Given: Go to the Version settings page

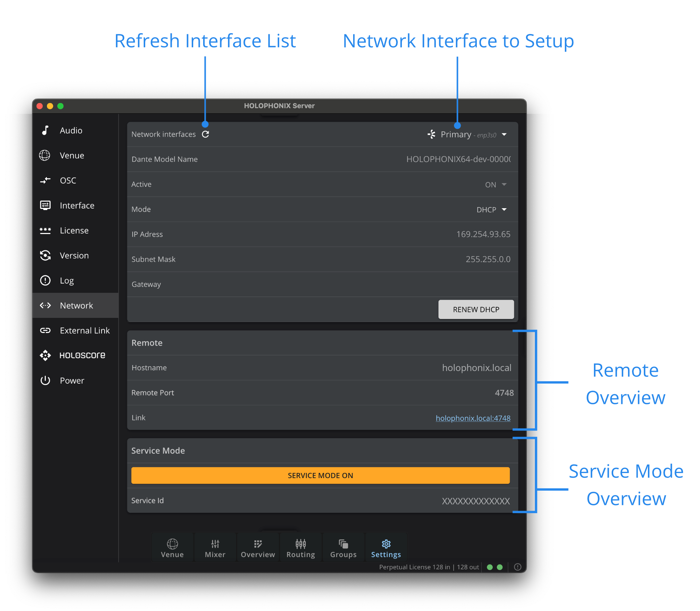Looking at the screenshot, I should (74, 256).
